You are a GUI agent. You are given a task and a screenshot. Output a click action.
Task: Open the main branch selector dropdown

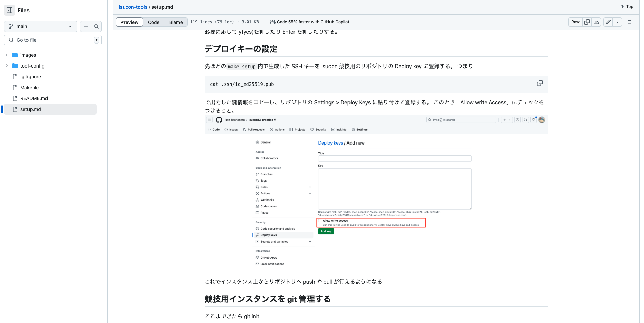pos(40,26)
